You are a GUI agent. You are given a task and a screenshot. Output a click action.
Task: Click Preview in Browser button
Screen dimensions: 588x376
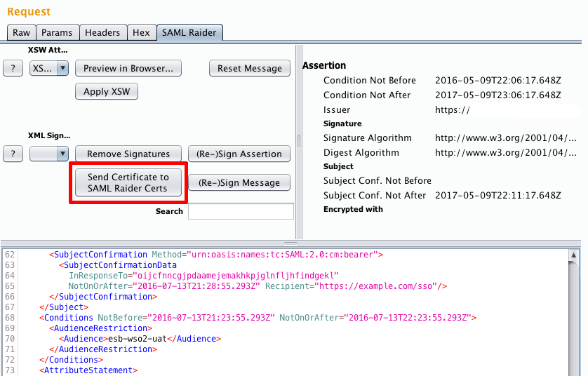128,68
